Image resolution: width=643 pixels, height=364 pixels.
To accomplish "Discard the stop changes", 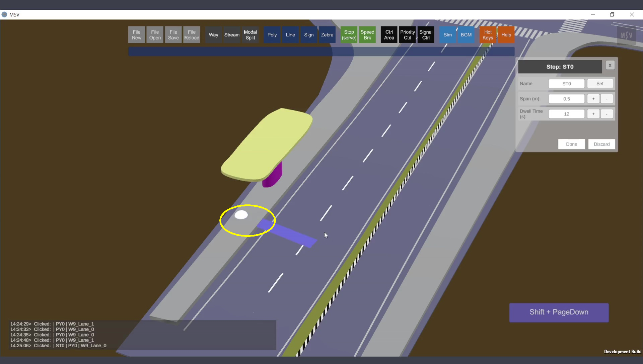I will [x=601, y=144].
